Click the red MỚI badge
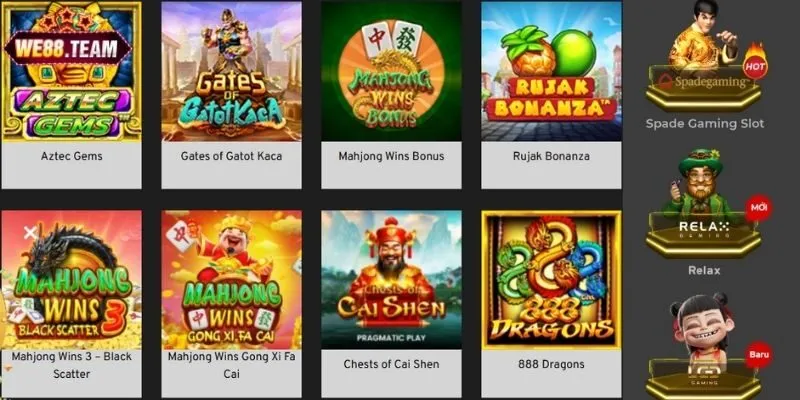The image size is (800, 400). click(x=759, y=208)
